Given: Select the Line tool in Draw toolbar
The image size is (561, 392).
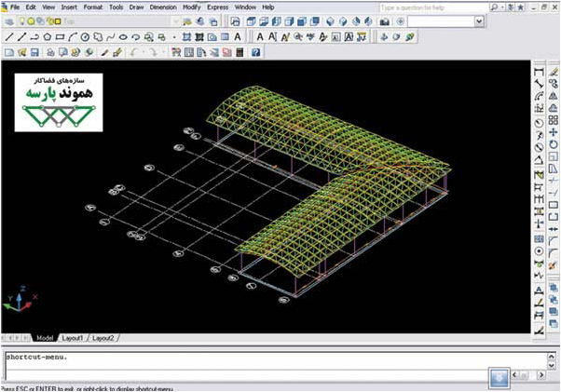Looking at the screenshot, I should pyautogui.click(x=8, y=37).
